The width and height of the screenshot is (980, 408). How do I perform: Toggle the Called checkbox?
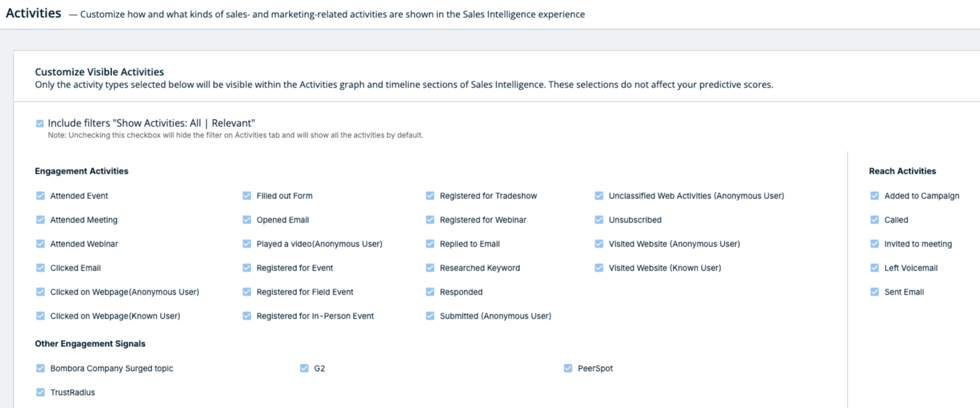tap(875, 220)
